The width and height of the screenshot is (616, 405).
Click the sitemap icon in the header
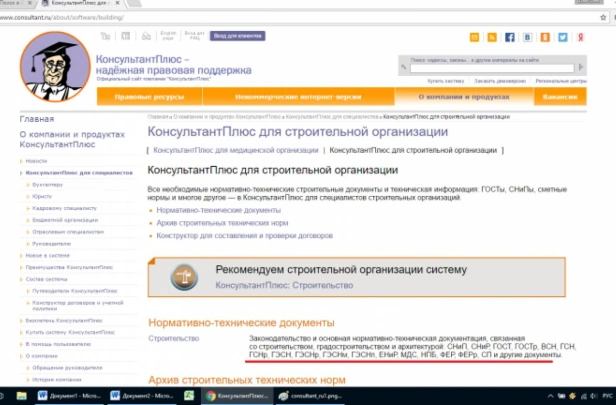coord(105,36)
